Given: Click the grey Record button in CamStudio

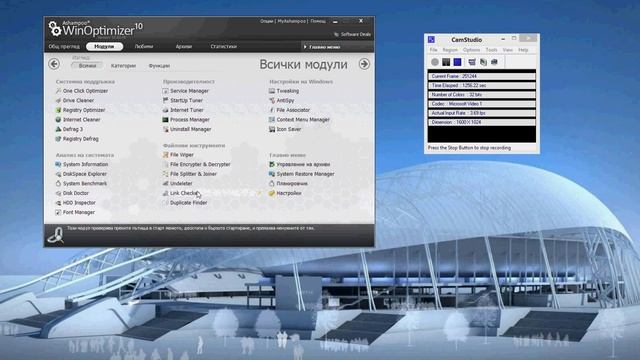Looking at the screenshot, I should [435, 62].
